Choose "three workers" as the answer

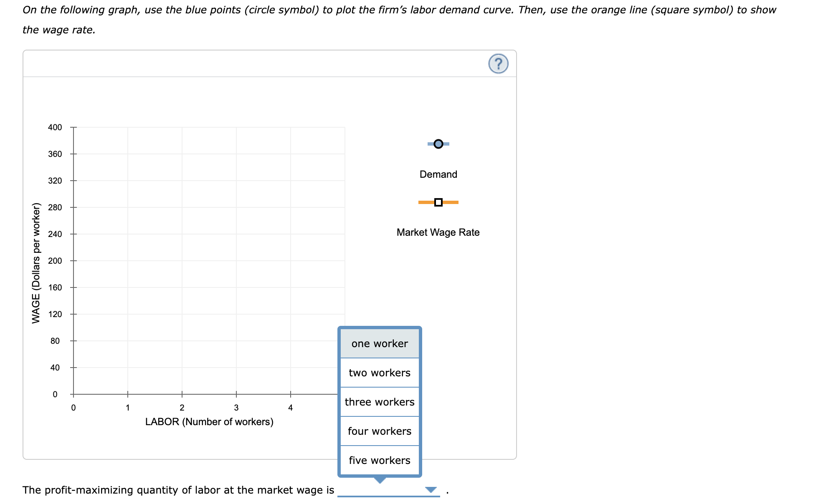point(379,402)
